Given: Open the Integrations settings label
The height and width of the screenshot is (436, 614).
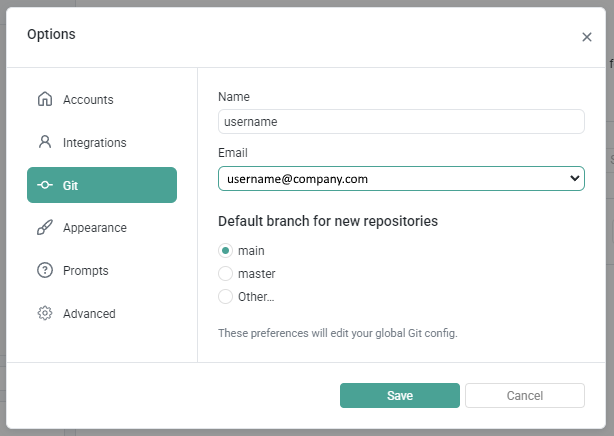Looking at the screenshot, I should [x=95, y=143].
